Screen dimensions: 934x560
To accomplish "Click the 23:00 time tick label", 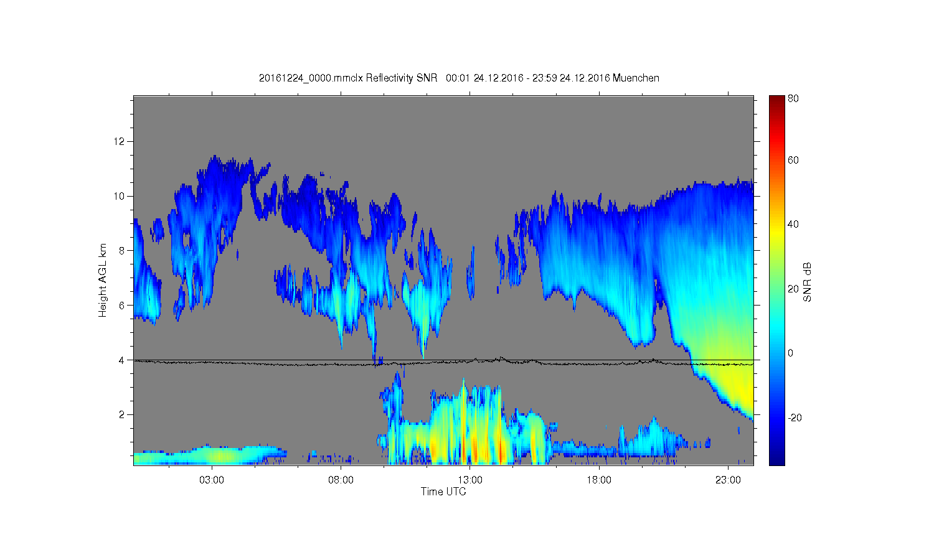I will coord(728,480).
